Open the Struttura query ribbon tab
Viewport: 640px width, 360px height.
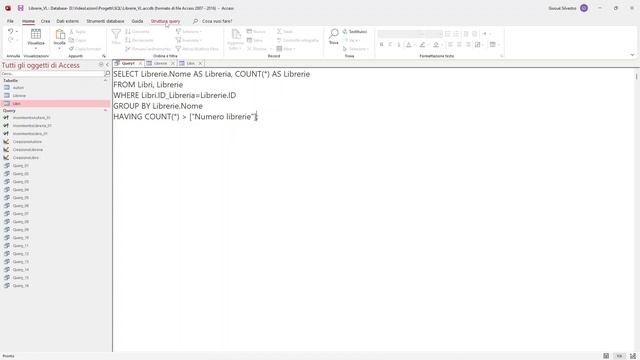(x=165, y=21)
